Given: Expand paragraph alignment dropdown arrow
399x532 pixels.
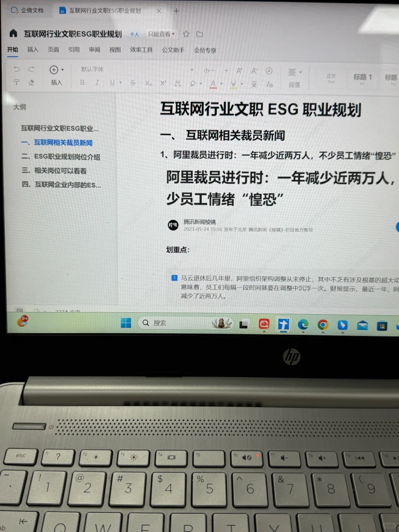Looking at the screenshot, I should (300, 72).
